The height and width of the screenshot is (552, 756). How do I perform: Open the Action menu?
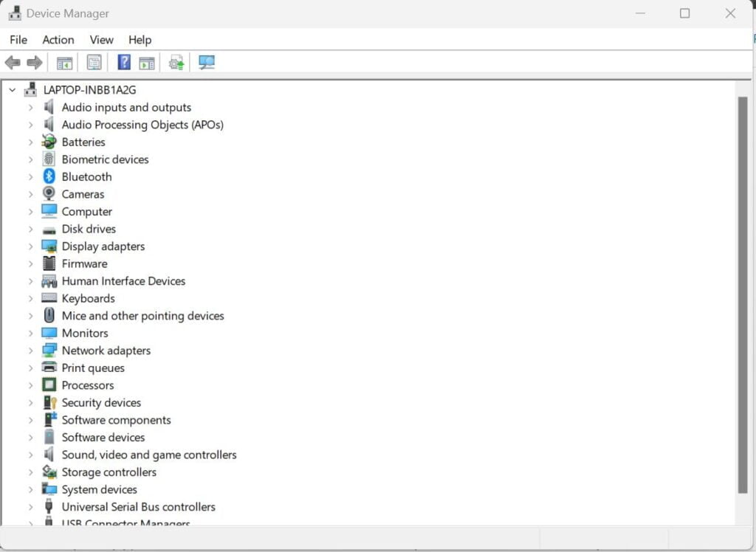point(58,40)
